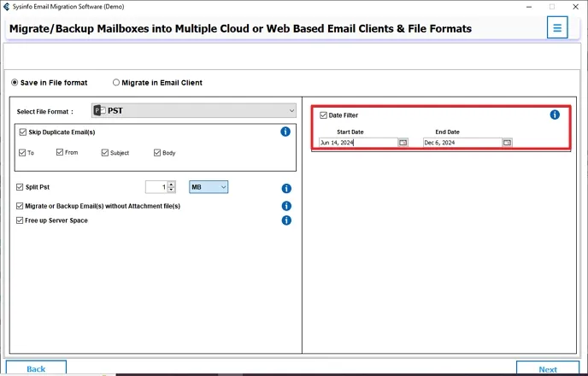The width and height of the screenshot is (588, 376).
Task: Open the Select File Format PST dropdown
Action: point(194,110)
